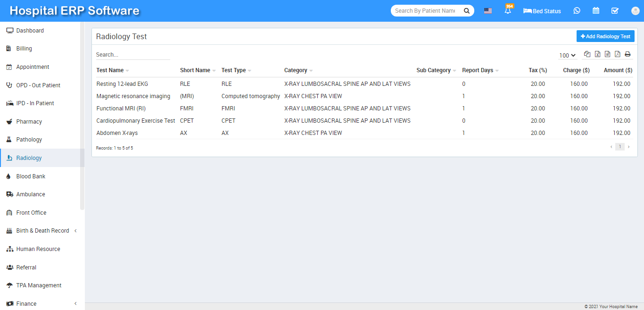Export the test list to Excel
This screenshot has height=310, width=644.
(x=597, y=54)
